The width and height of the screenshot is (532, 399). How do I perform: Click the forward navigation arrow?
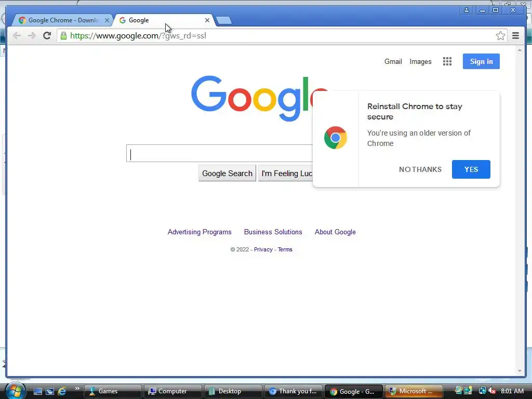coord(32,36)
